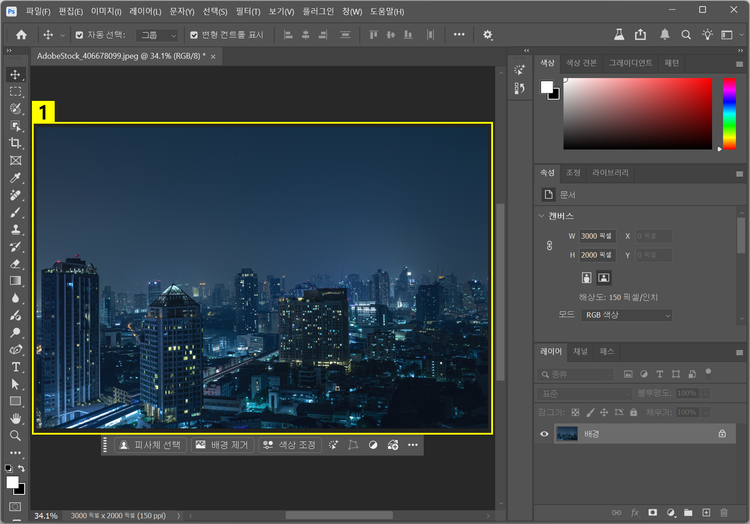Open the 모드 RGB 색상 dropdown
The image size is (750, 524).
626,315
